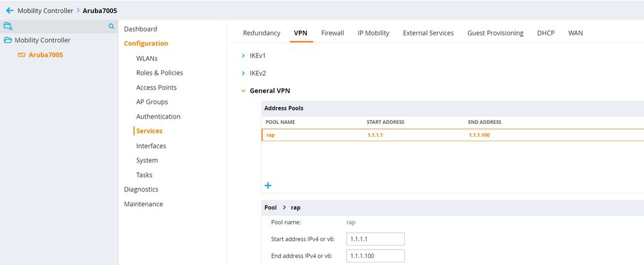Click the back arrow next to Mobility Controller
The height and width of the screenshot is (265, 644).
9,10
